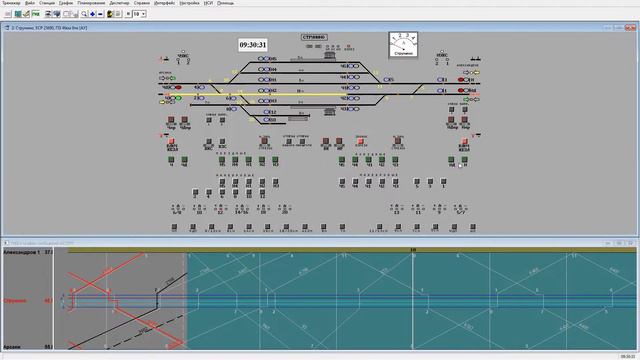The image size is (640, 360).
Task: Click the green ЧД signal lamp
Action: tap(178, 98)
